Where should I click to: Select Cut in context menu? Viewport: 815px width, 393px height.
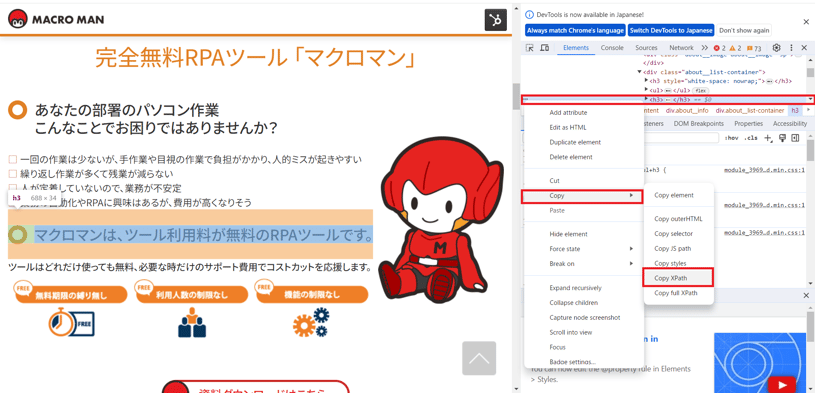click(x=584, y=181)
